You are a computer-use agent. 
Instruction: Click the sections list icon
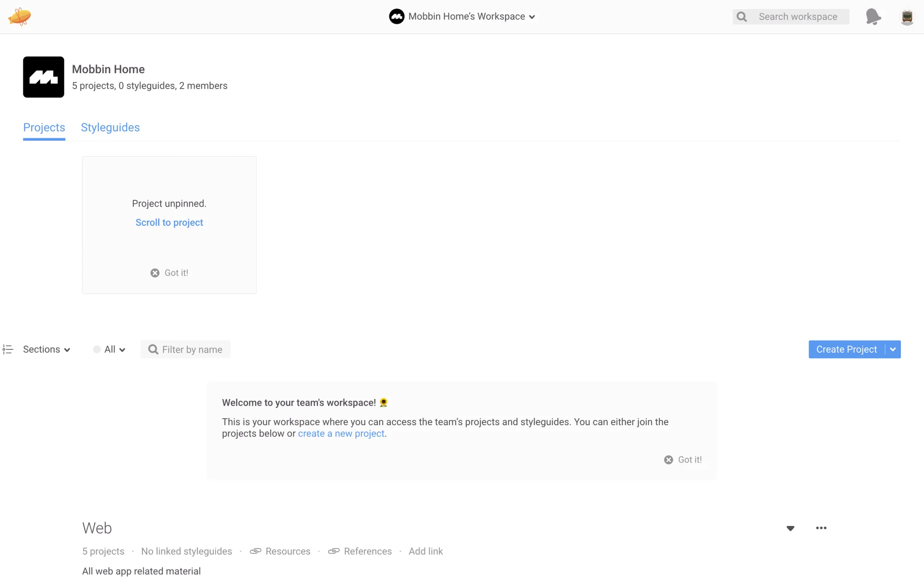coord(8,350)
